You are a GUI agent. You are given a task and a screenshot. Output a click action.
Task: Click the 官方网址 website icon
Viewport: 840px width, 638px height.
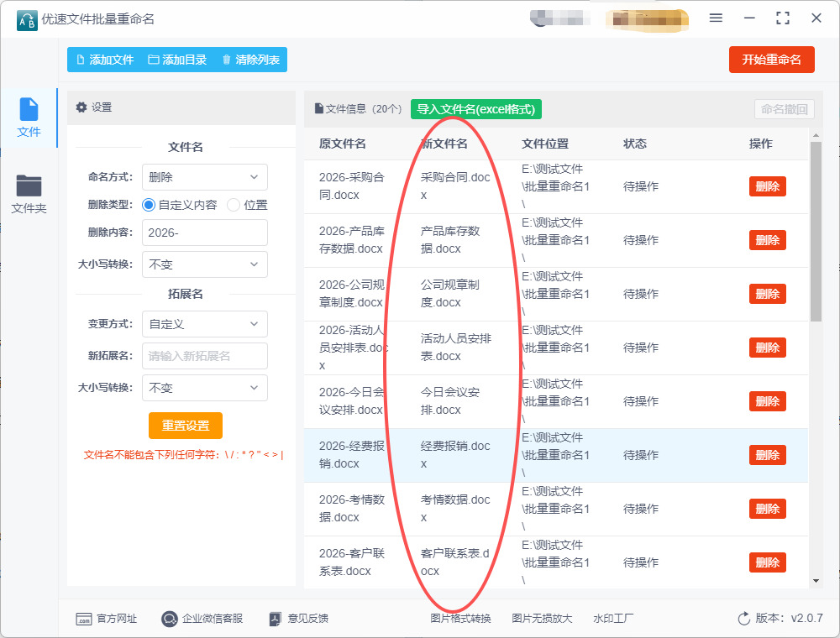coord(84,619)
